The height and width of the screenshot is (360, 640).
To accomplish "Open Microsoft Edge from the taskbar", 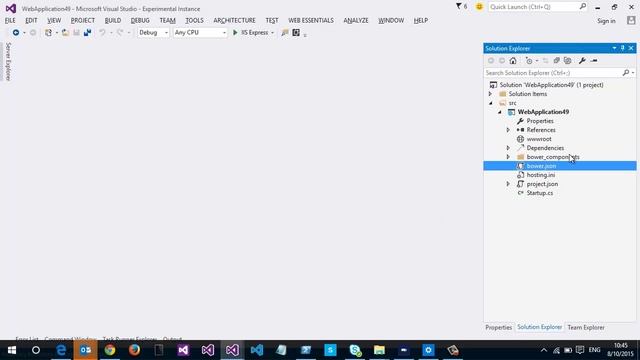I will 61,350.
